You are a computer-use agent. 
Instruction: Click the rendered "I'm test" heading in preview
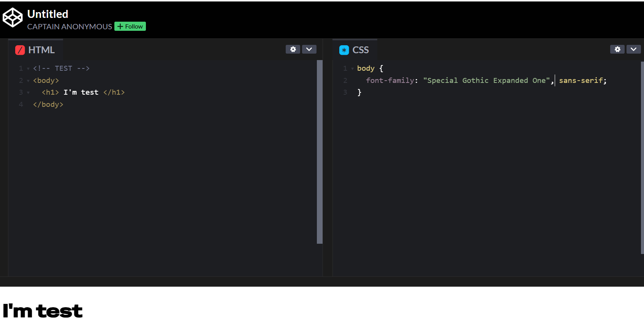pos(43,311)
